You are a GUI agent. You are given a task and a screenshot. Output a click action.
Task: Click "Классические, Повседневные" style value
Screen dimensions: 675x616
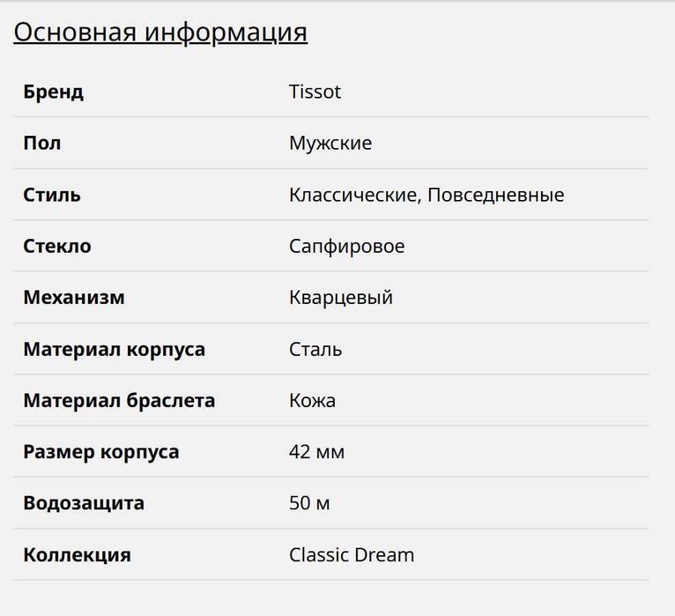tap(427, 195)
